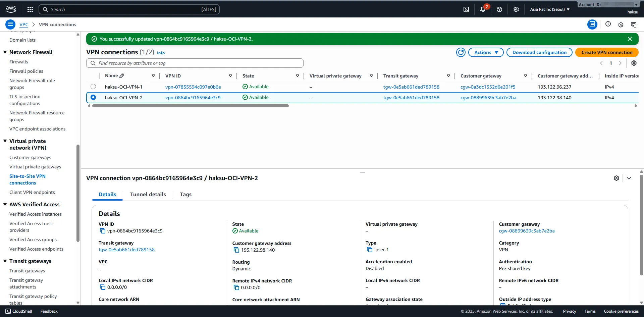
Task: Click the table horizontal scrollbar
Action: pyautogui.click(x=191, y=106)
